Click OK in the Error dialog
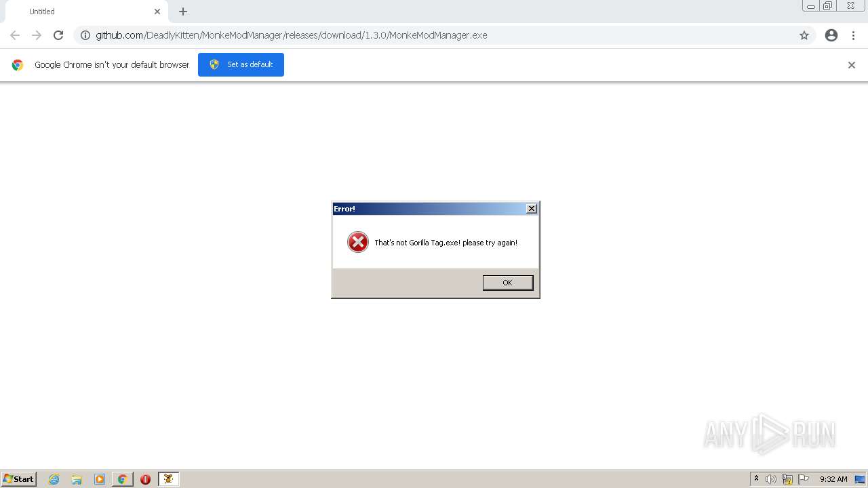This screenshot has height=488, width=868. click(x=507, y=283)
